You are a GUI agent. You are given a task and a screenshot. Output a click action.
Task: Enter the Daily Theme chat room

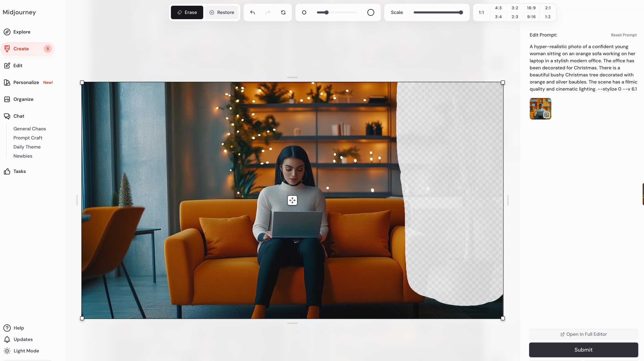coord(27,147)
